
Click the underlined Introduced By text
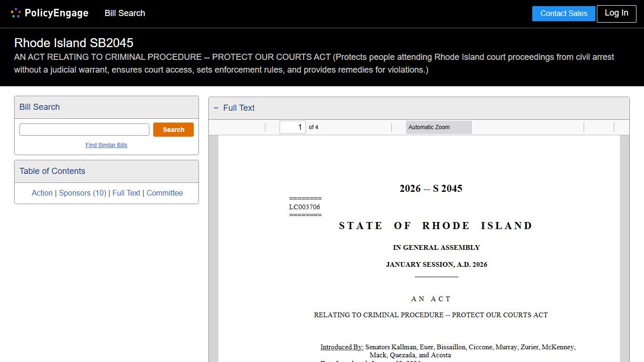(x=341, y=347)
